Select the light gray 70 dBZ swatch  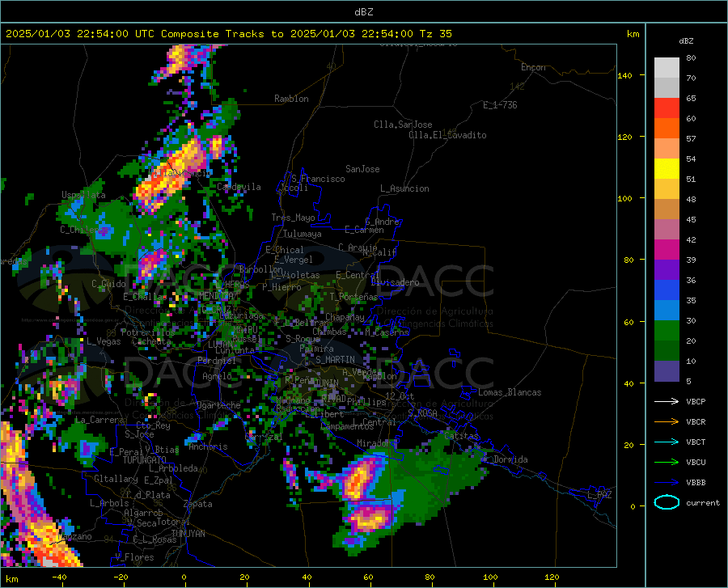[667, 68]
